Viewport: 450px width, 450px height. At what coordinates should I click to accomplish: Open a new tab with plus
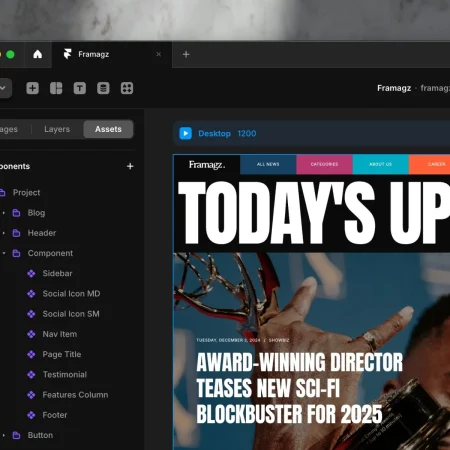click(x=186, y=54)
